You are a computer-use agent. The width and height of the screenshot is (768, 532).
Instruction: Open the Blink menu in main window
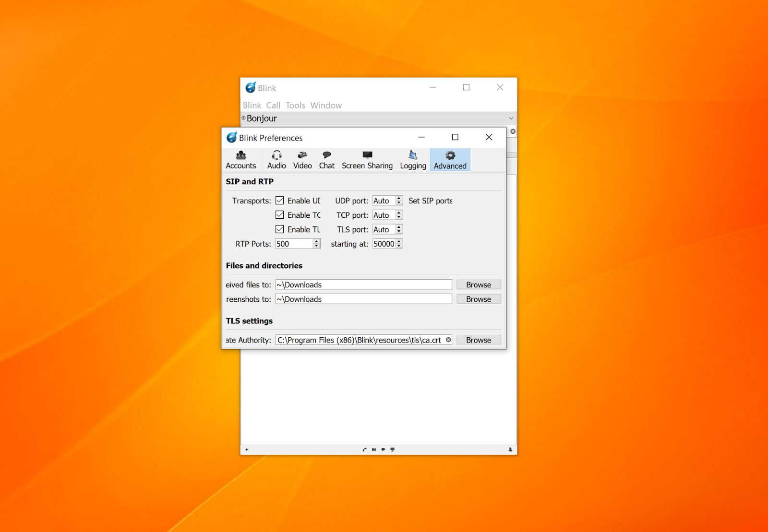pyautogui.click(x=252, y=105)
